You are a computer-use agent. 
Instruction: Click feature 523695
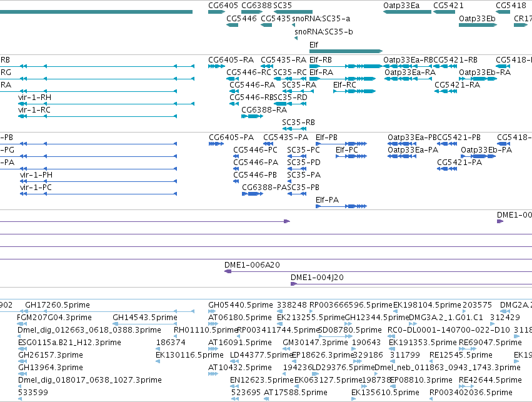[246, 393]
